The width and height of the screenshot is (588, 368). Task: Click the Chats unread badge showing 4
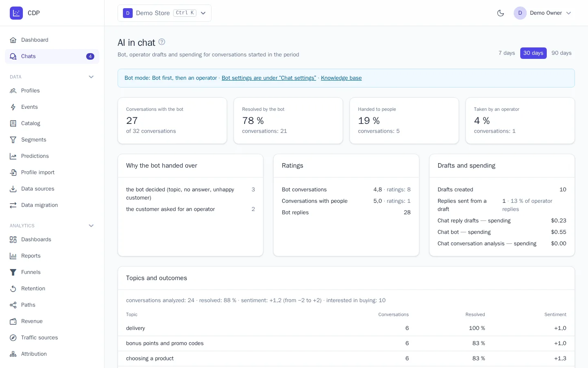[90, 56]
